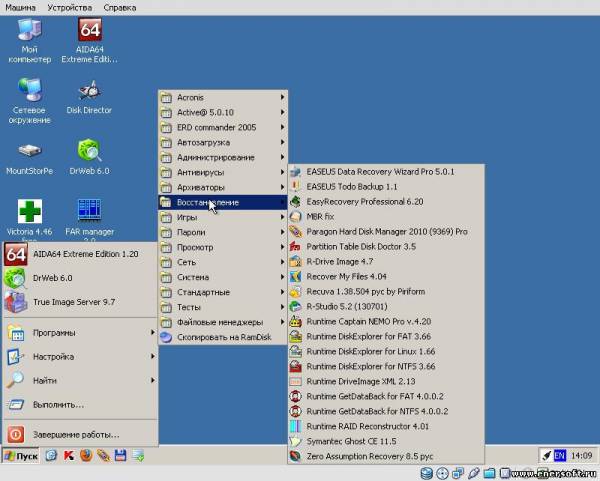Viewport: 600px width, 481px height.
Task: Launch EASEUS Todo Backup 1.1
Action: [x=386, y=186]
